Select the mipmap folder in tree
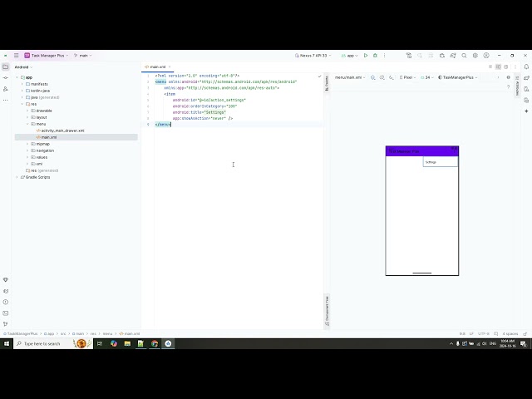Viewport: 532px width, 399px height. point(41,144)
